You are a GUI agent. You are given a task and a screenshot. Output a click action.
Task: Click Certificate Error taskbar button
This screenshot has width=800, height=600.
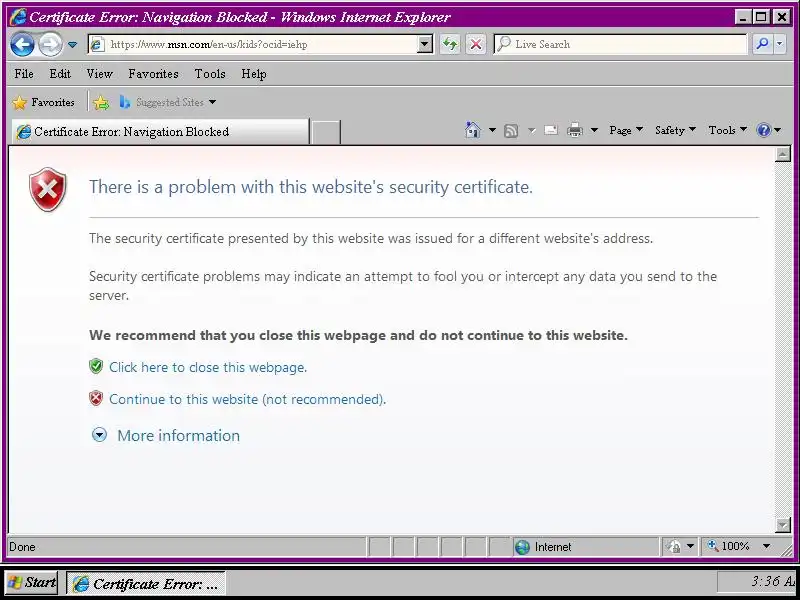click(x=146, y=583)
